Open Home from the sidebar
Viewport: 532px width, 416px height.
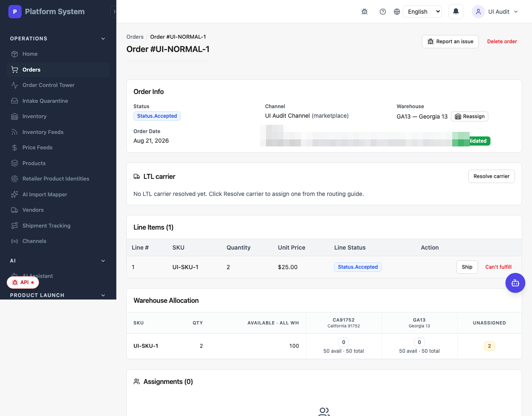tap(58, 54)
